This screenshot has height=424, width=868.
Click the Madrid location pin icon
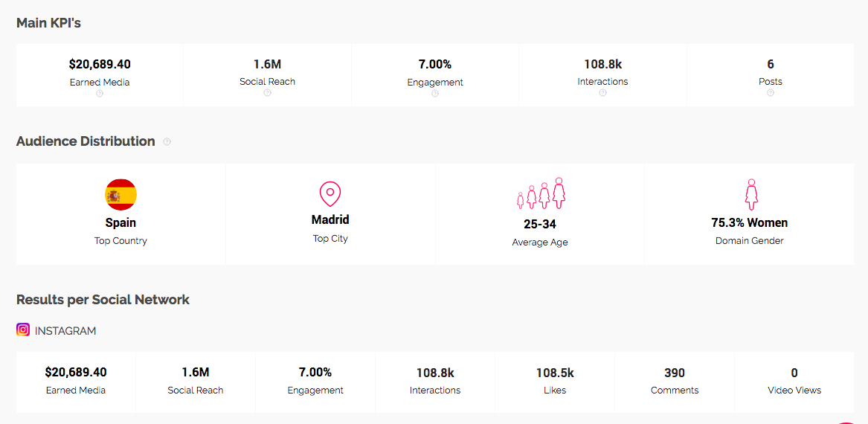coord(330,194)
